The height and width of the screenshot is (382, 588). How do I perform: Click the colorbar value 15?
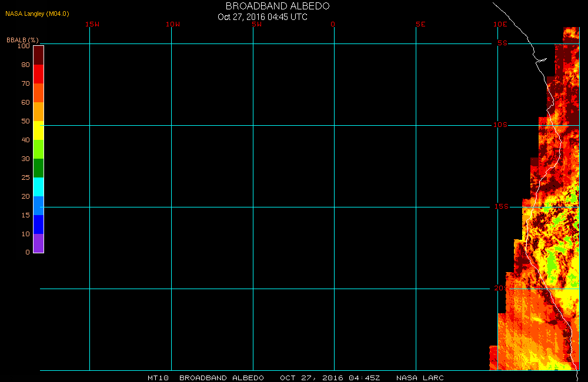point(25,215)
